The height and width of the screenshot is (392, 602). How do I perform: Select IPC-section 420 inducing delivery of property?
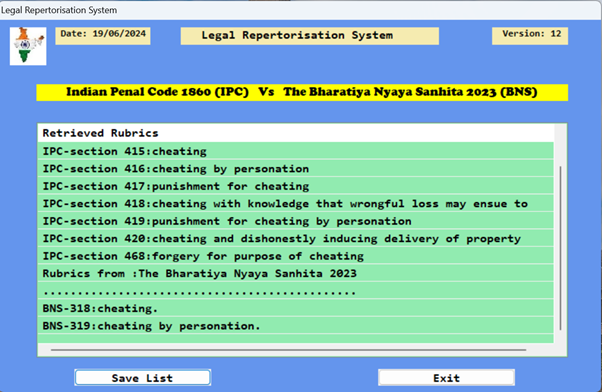pyautogui.click(x=296, y=238)
